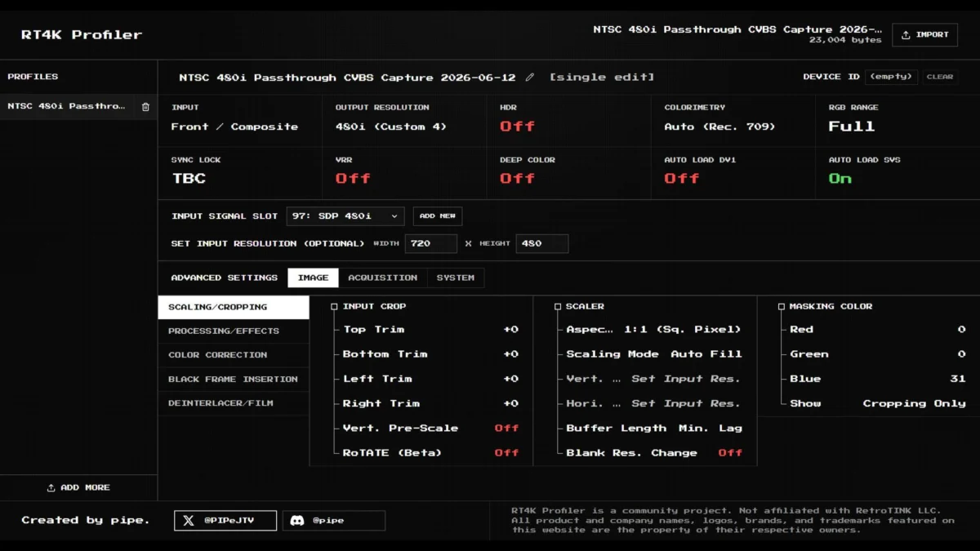Open the @pipe Discord link

[x=334, y=520]
